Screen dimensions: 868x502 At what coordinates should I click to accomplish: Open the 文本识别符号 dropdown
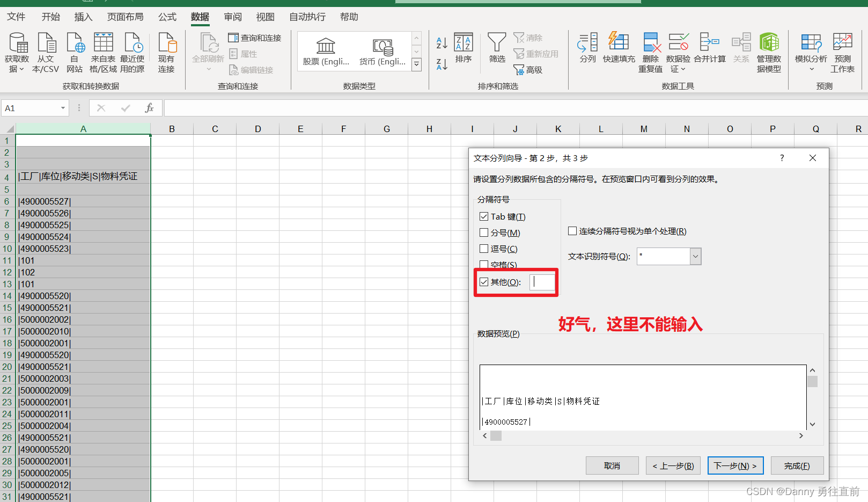click(695, 256)
